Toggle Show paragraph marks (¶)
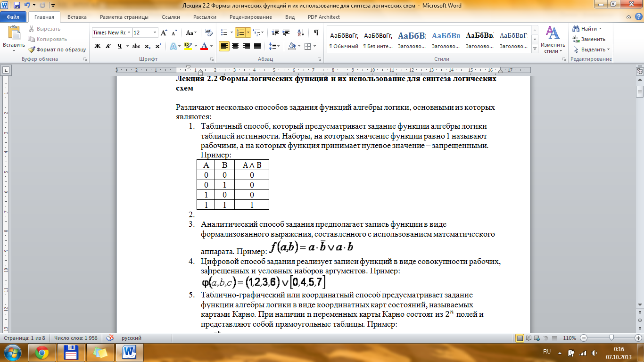Screen dimensions: 644x362 316,33
